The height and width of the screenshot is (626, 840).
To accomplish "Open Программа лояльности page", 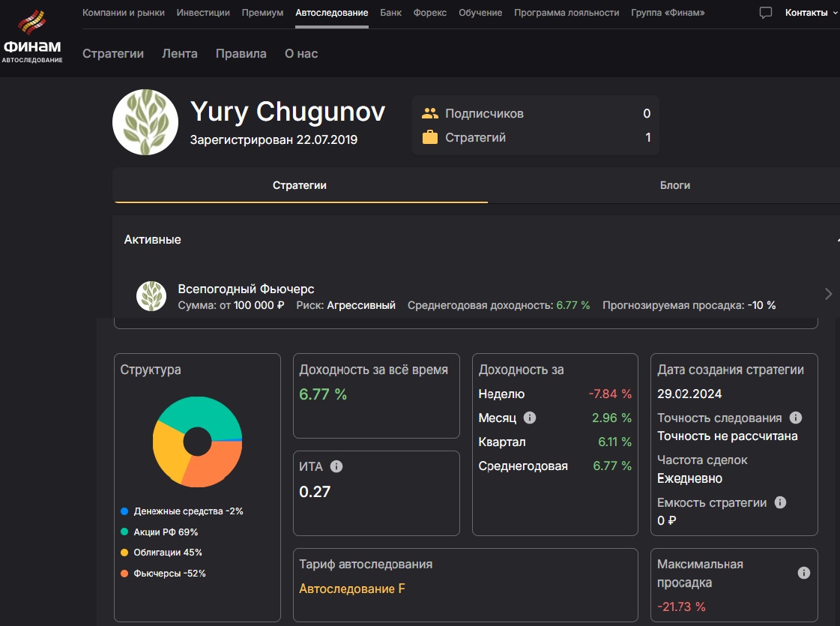I will (x=566, y=12).
